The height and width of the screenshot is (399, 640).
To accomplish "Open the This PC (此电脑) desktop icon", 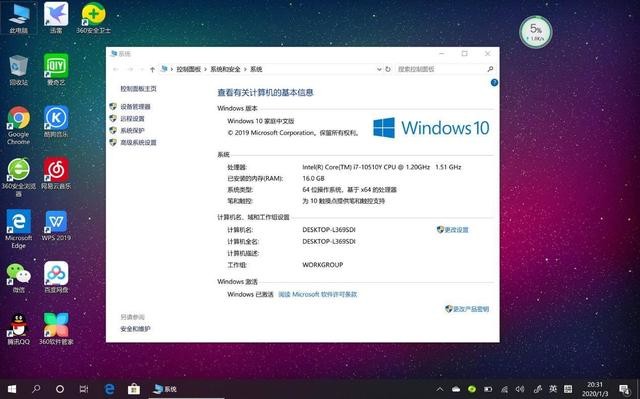I will coord(19,18).
